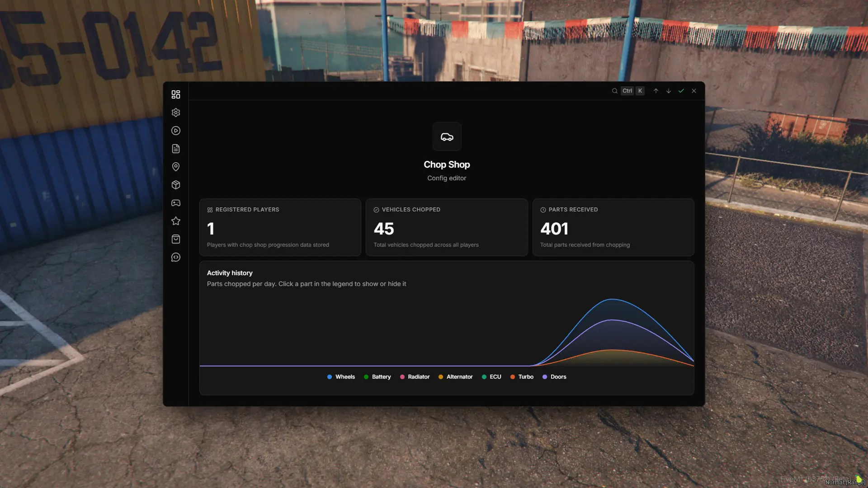Click the Chop Shop car logo icon
This screenshot has height=488, width=868.
tap(447, 136)
